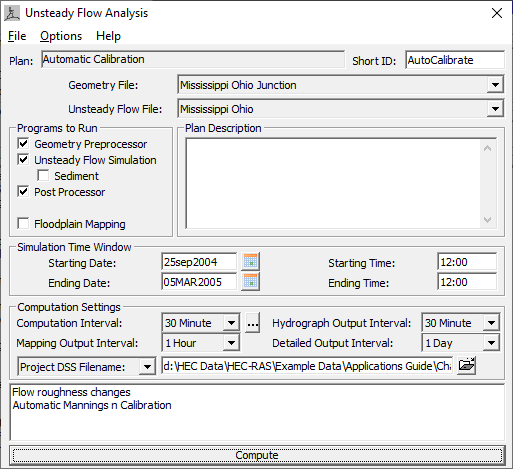Click the Plan name field
The height and width of the screenshot is (469, 513).
tap(193, 59)
